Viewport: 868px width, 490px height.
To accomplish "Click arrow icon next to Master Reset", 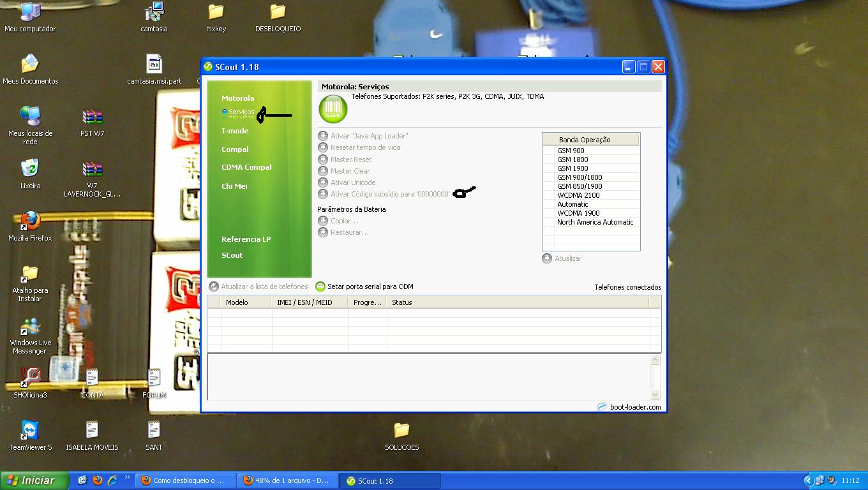I will 323,160.
